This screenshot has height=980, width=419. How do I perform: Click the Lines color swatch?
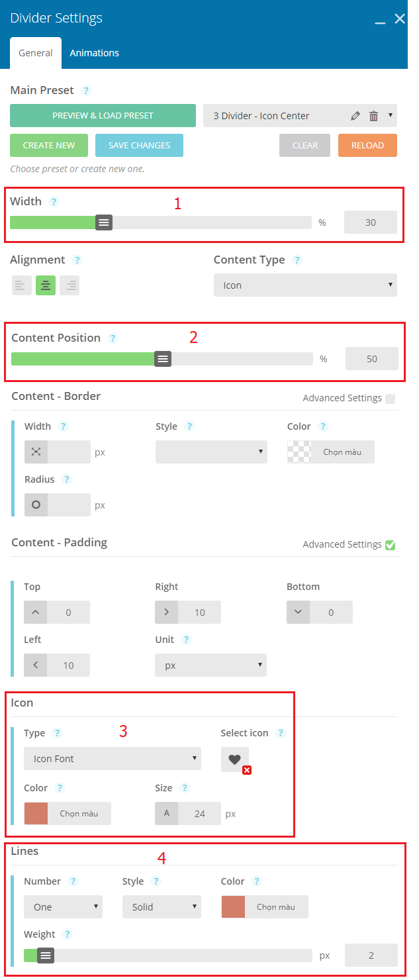pos(233,907)
